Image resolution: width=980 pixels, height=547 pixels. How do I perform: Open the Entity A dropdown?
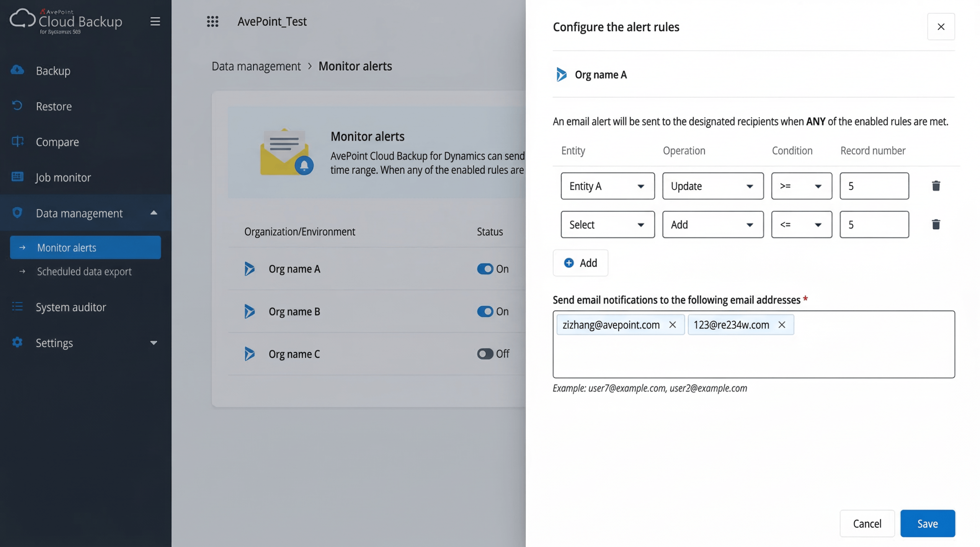coord(607,186)
